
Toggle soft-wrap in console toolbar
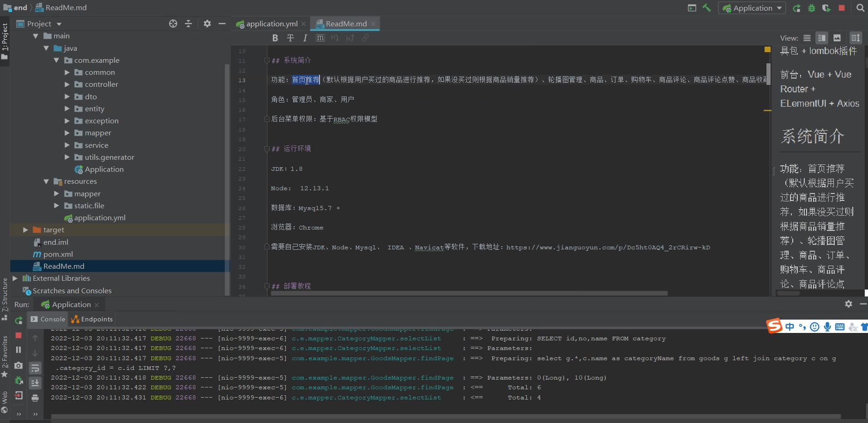coord(35,368)
